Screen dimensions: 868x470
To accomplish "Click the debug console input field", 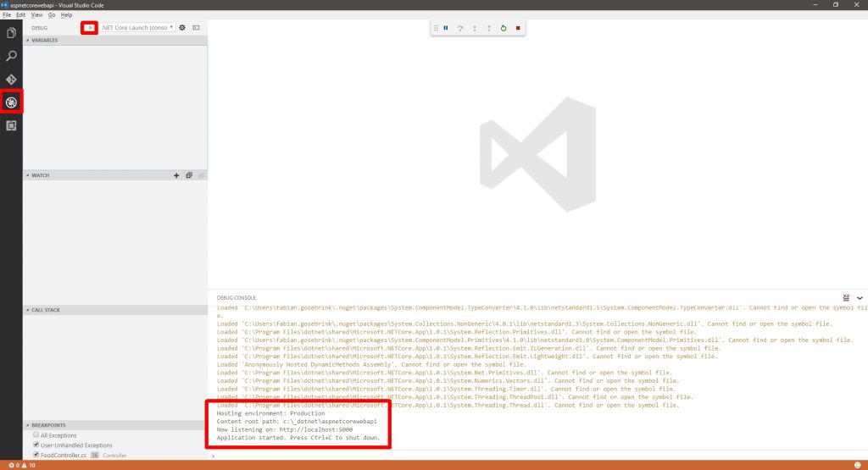I will pyautogui.click(x=537, y=456).
